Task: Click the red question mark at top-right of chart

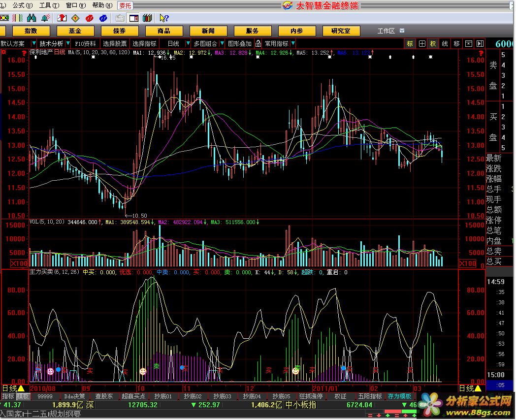Action: pyautogui.click(x=481, y=53)
